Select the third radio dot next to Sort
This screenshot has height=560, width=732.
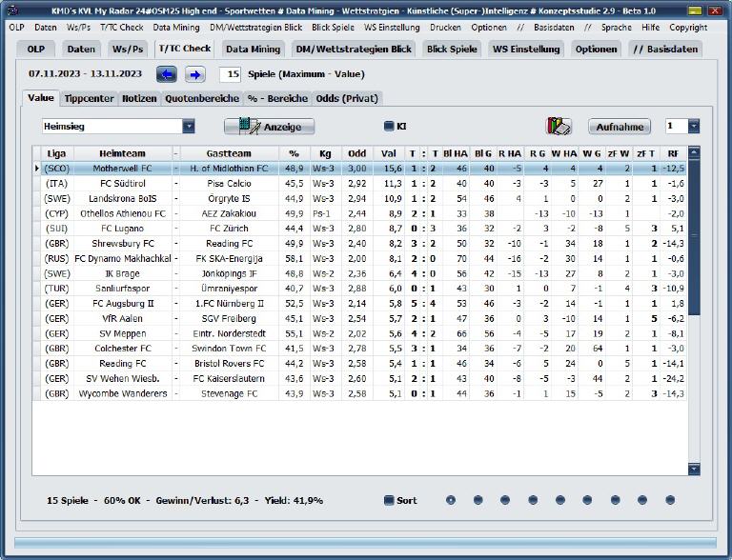click(x=505, y=500)
